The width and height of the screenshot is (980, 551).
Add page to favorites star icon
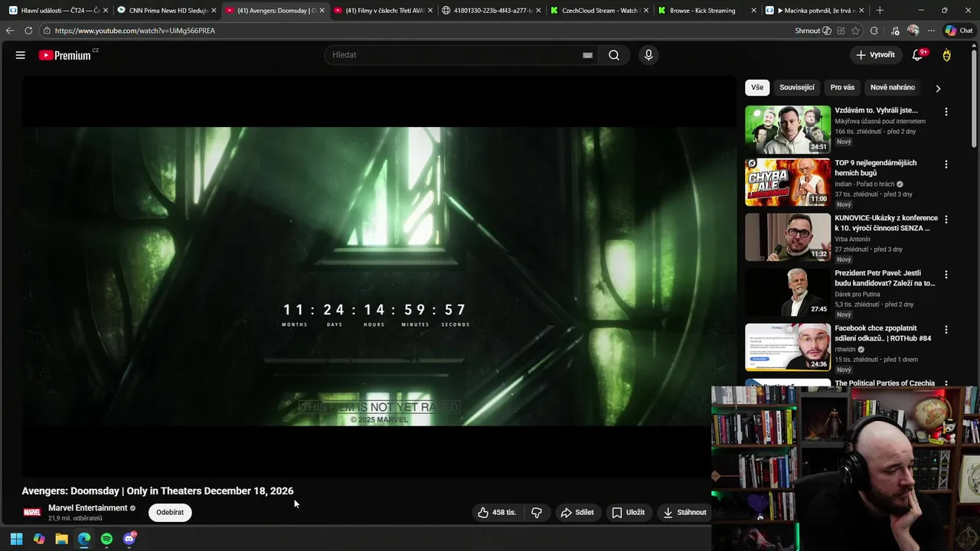click(x=855, y=31)
